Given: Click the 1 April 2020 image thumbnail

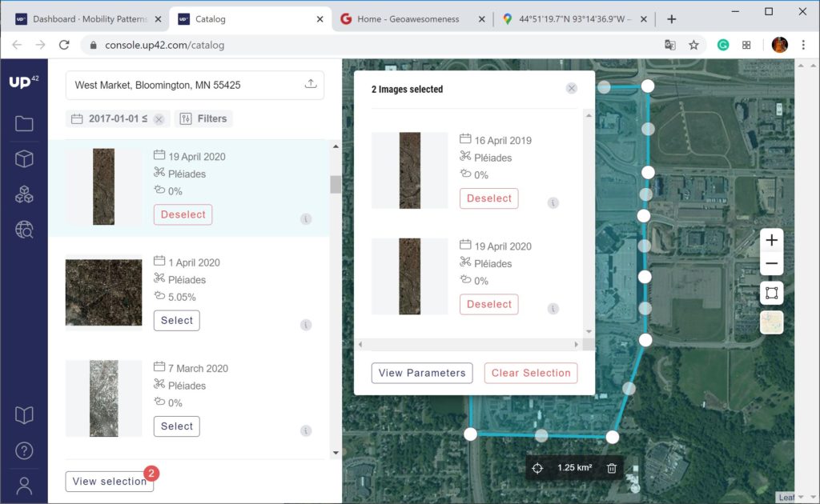Looking at the screenshot, I should [103, 293].
